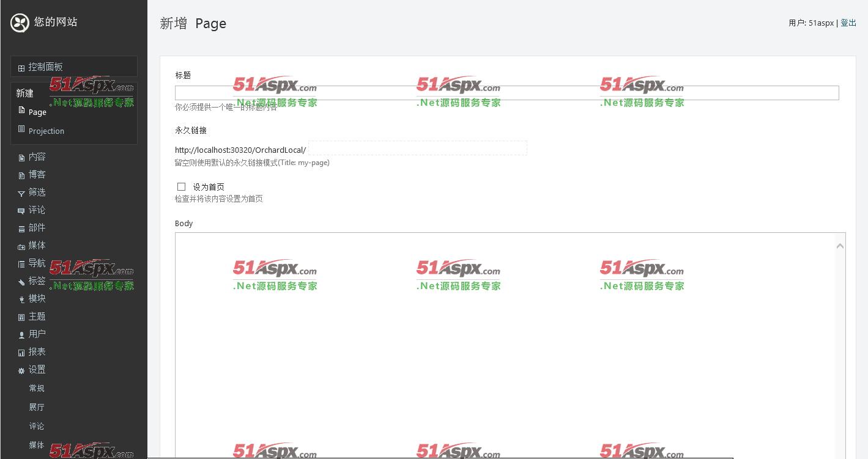The height and width of the screenshot is (459, 868).
Task: Click the 设置 gear icon
Action: click(x=21, y=370)
